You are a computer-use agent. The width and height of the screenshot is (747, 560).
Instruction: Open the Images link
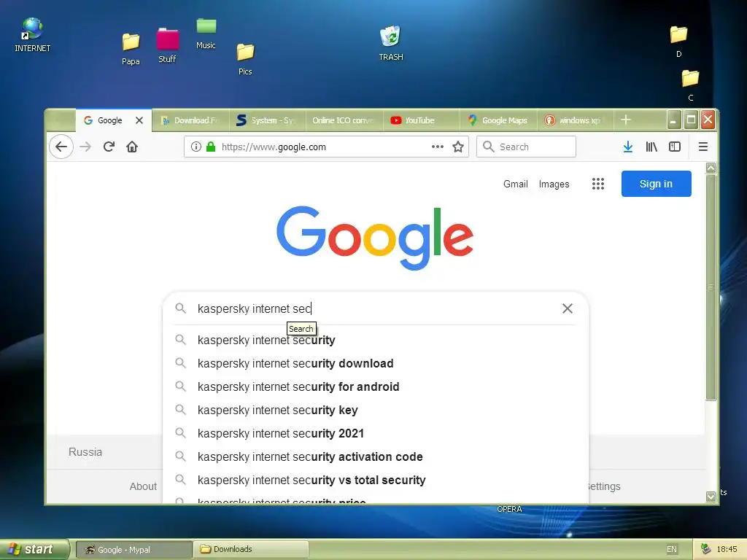[554, 184]
